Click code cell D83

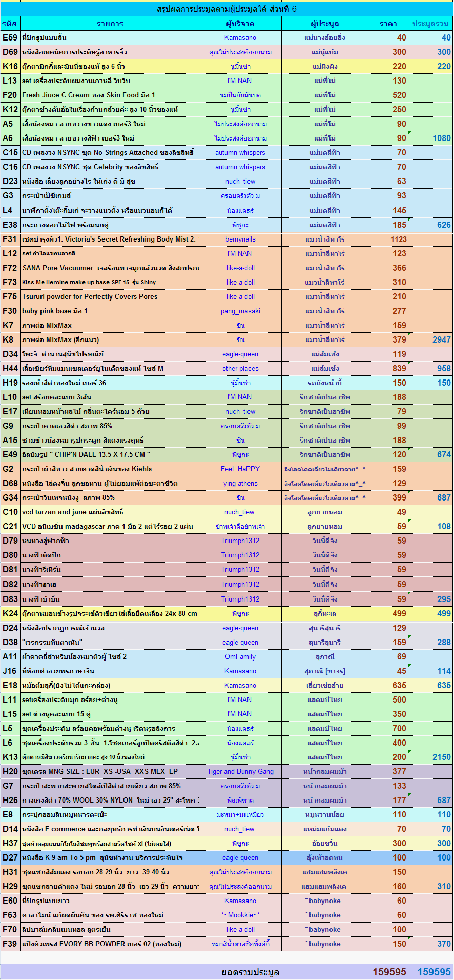click(x=10, y=599)
